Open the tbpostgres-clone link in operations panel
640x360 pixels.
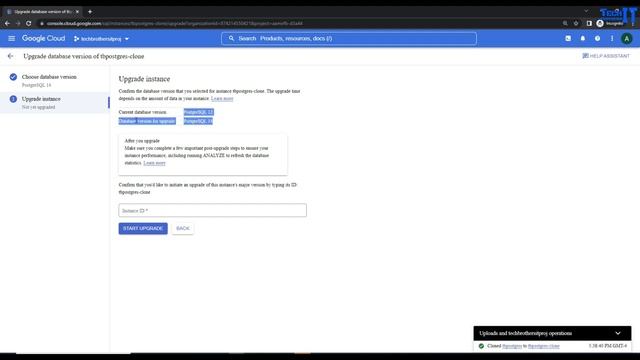point(544,346)
